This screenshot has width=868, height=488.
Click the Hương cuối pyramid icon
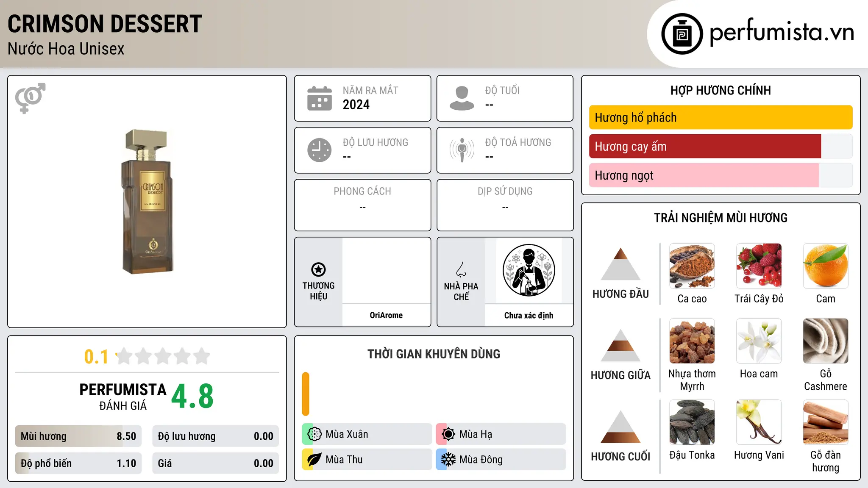click(x=620, y=427)
